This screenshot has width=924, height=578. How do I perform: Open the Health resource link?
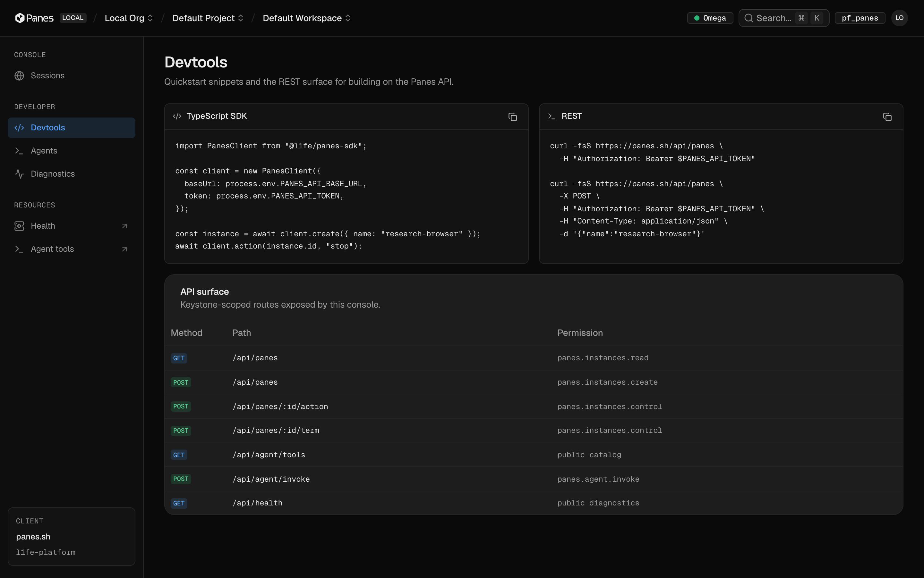pos(72,226)
